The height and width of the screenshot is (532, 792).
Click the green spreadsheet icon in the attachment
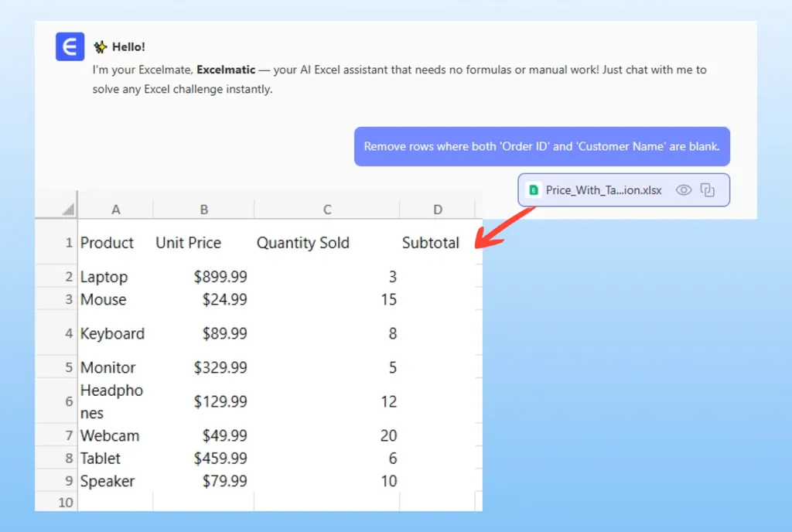(x=533, y=190)
